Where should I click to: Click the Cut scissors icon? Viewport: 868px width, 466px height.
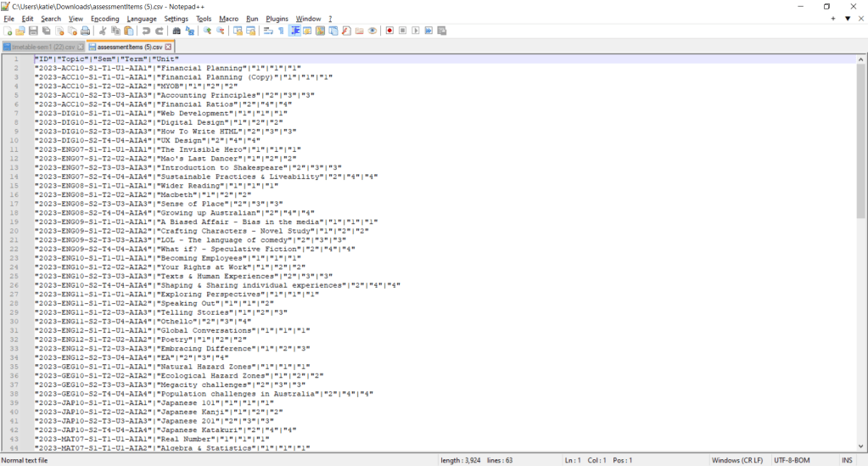click(x=104, y=31)
